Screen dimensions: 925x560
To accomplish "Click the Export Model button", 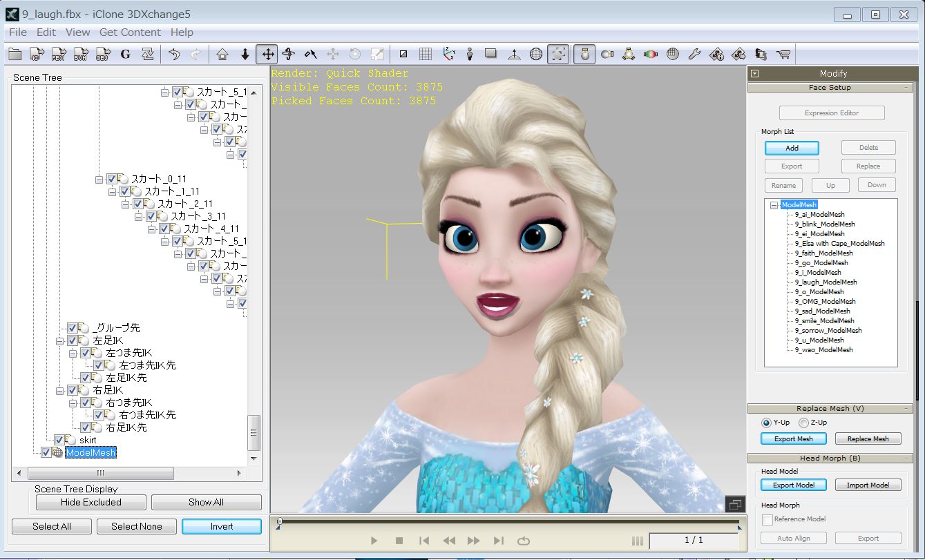I will tap(794, 485).
